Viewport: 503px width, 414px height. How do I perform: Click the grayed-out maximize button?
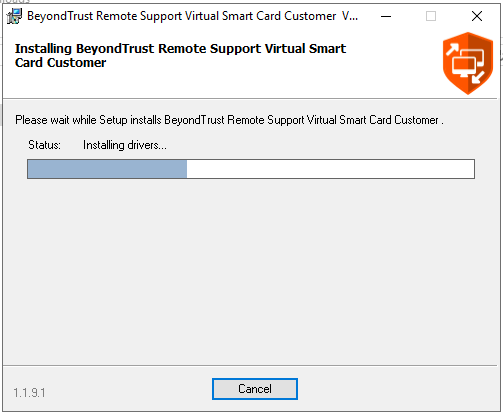coord(431,16)
